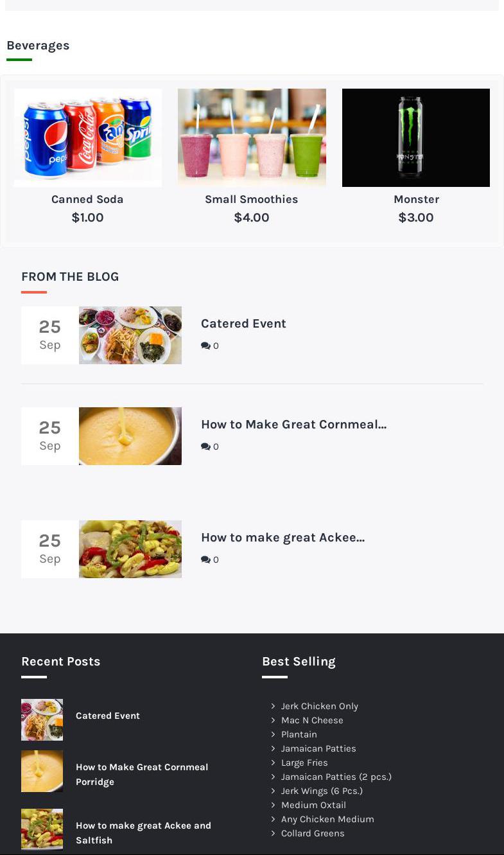Read How to make great Ackee post

(282, 538)
